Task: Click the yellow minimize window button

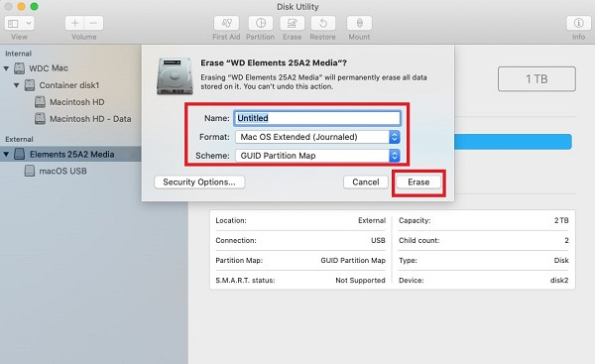Action: (x=21, y=7)
